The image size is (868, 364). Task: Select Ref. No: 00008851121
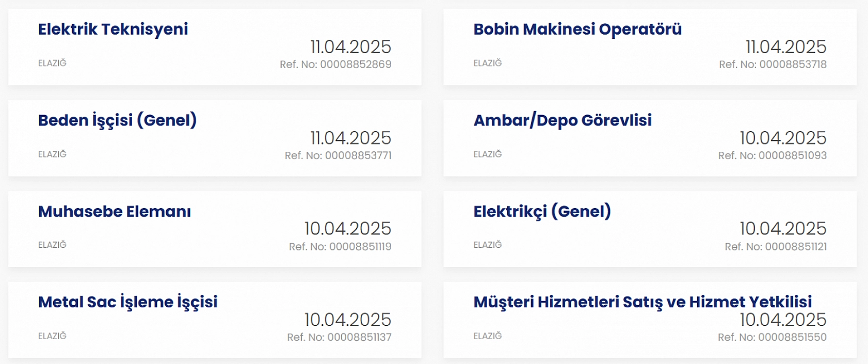point(776,247)
